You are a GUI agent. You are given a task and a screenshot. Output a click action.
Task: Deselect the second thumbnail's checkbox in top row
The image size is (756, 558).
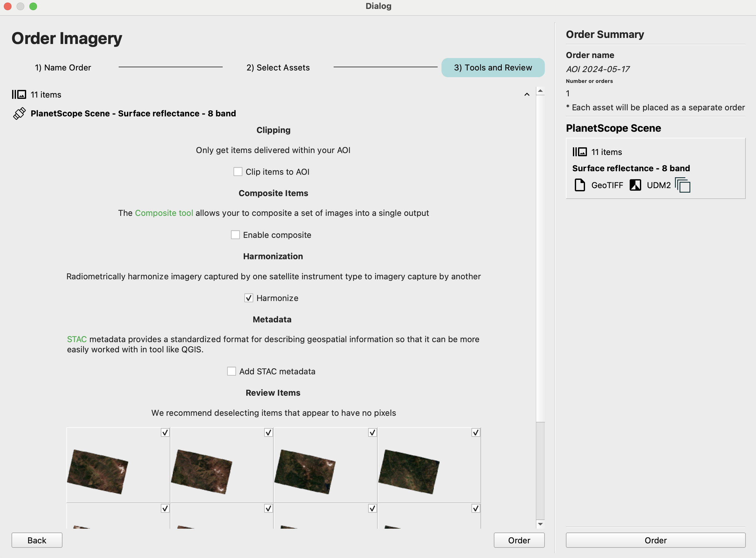pyautogui.click(x=268, y=432)
